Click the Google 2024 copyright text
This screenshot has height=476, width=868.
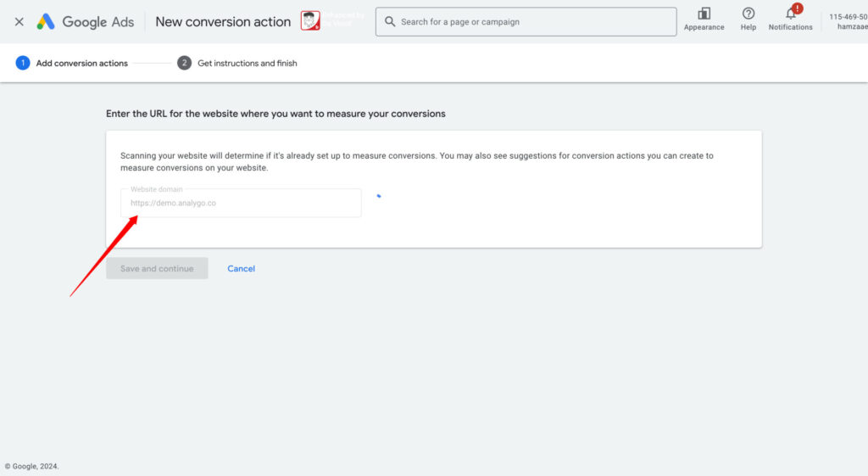[32, 466]
